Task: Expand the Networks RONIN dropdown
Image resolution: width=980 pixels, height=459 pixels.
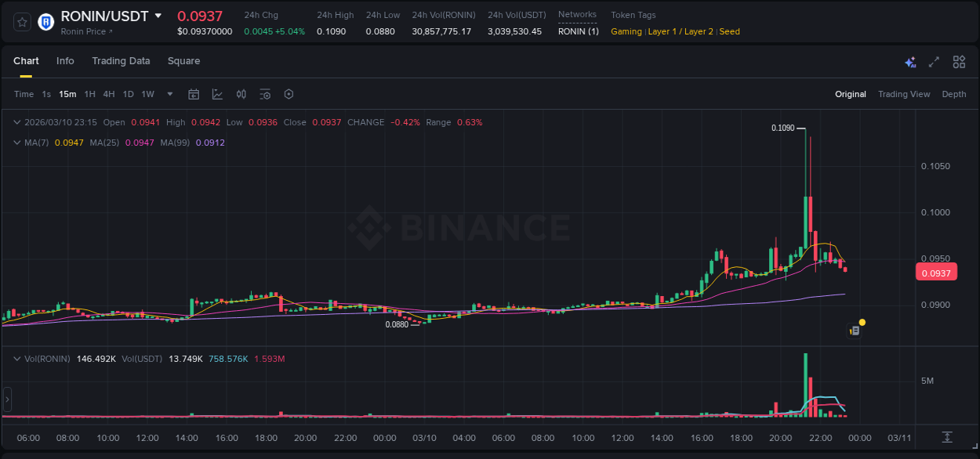Action: pos(578,31)
